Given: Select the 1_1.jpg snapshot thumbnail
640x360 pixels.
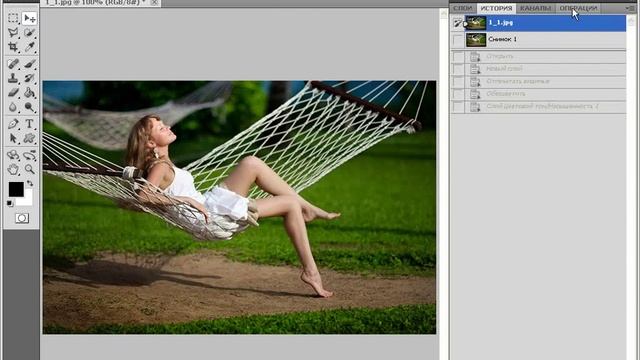Looking at the screenshot, I should (x=476, y=23).
